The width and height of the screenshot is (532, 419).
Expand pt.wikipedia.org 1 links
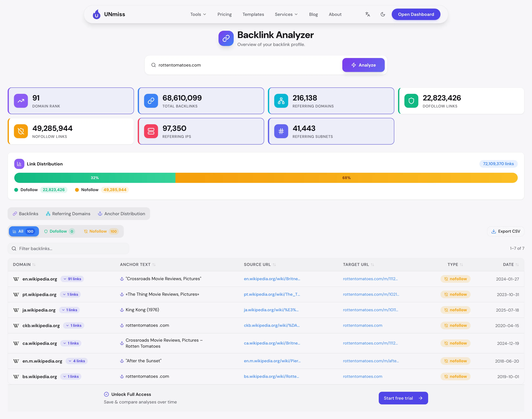pyautogui.click(x=71, y=294)
